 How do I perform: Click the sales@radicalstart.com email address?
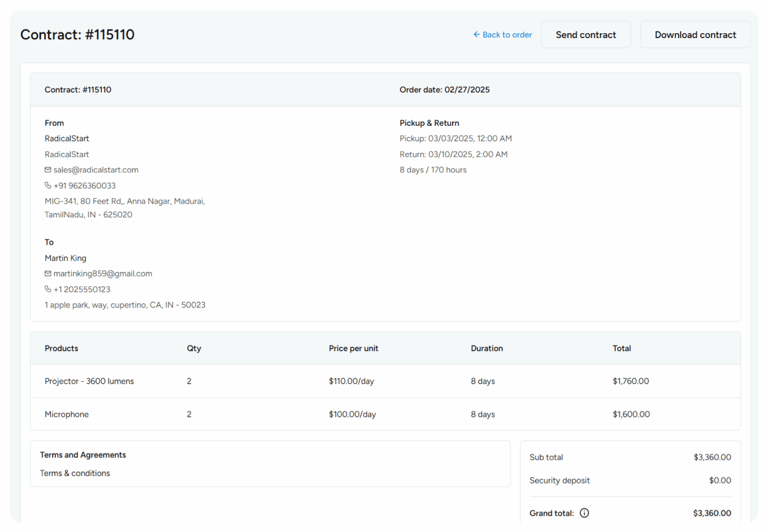95,169
